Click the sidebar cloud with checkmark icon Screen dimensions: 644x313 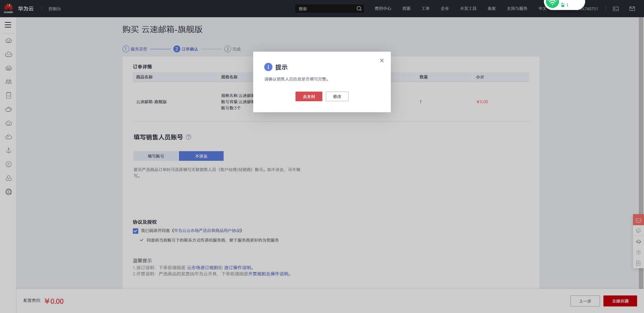click(9, 137)
